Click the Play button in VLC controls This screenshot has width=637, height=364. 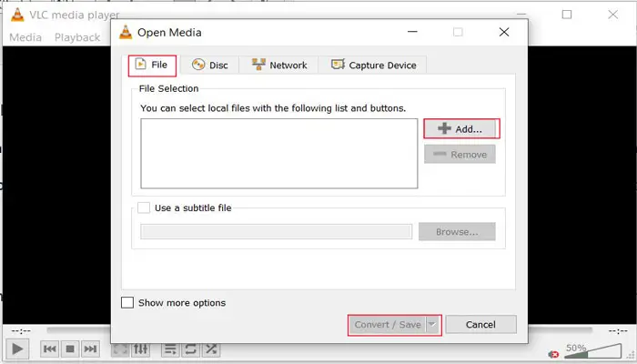click(x=16, y=349)
